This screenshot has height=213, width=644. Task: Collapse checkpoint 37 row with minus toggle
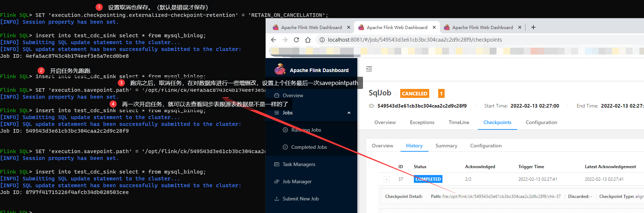pos(387,179)
